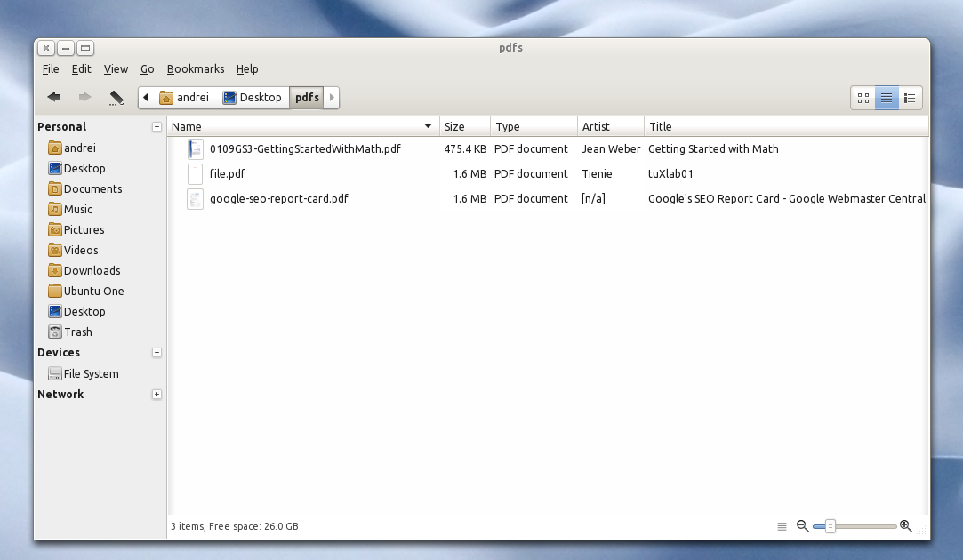963x560 pixels.
Task: Collapse the Devices section
Action: coord(157,352)
